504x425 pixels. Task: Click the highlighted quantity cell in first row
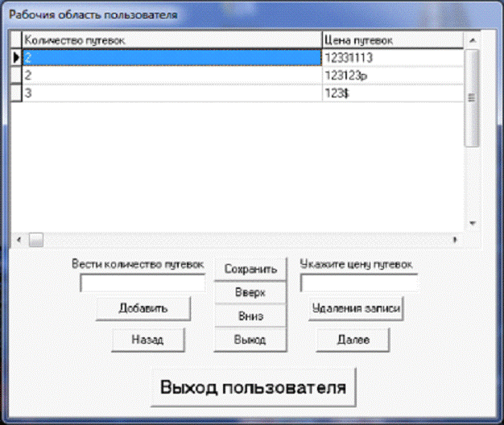pyautogui.click(x=172, y=58)
